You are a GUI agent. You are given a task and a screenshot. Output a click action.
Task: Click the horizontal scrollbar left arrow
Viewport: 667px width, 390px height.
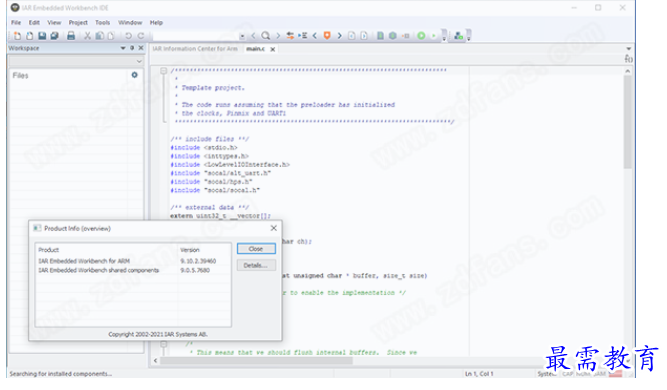[x=155, y=361]
